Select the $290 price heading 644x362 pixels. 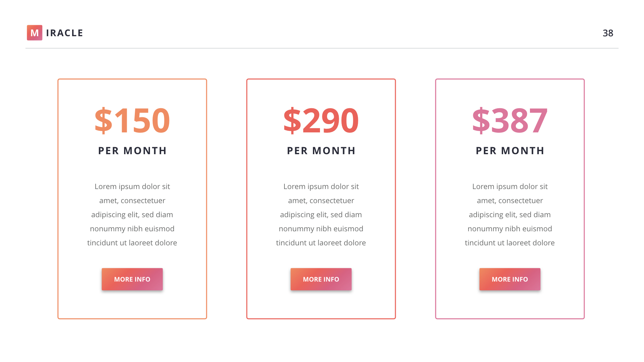(321, 121)
